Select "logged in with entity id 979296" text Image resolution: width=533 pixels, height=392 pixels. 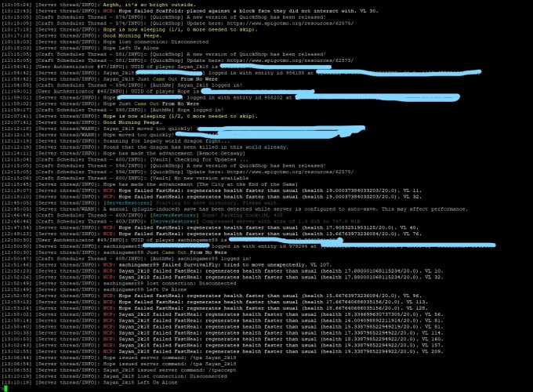coord(261,246)
